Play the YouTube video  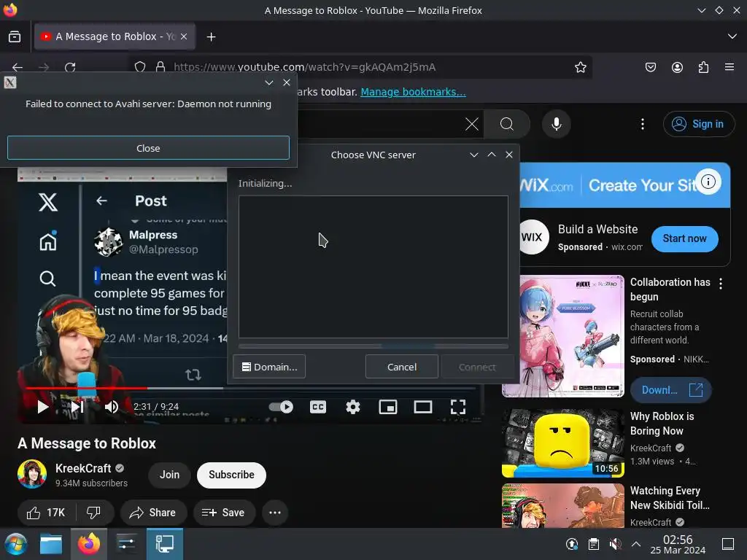pos(43,407)
